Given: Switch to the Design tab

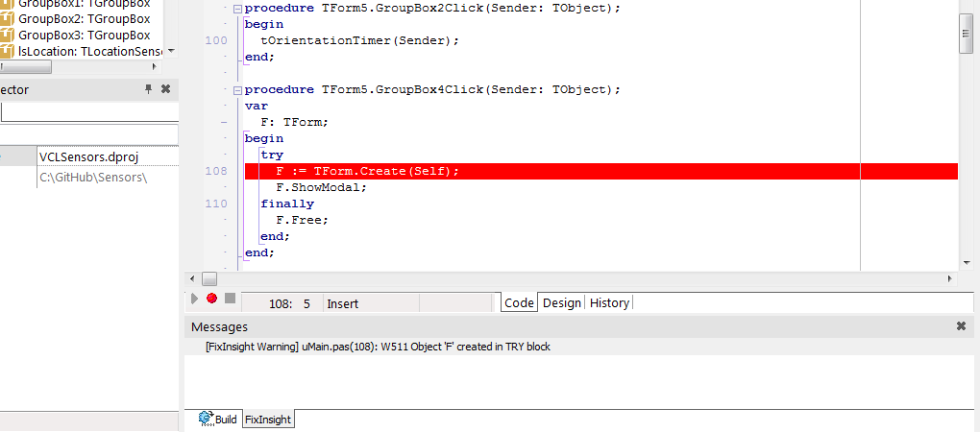Looking at the screenshot, I should (x=562, y=302).
